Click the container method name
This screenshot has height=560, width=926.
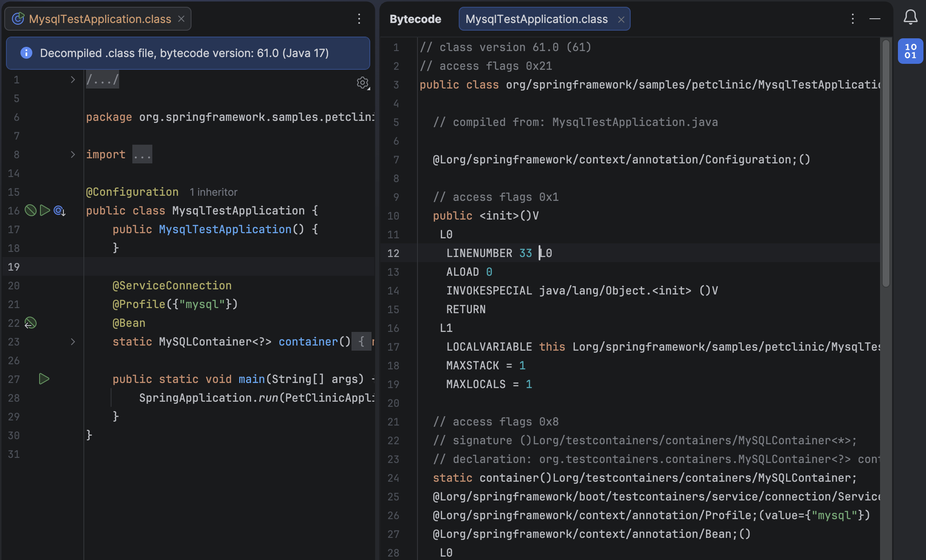tap(308, 342)
